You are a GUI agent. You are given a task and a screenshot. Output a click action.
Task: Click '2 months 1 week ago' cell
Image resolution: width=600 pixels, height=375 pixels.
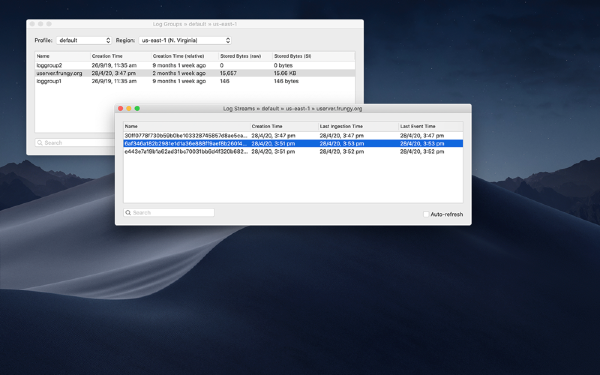pos(179,73)
